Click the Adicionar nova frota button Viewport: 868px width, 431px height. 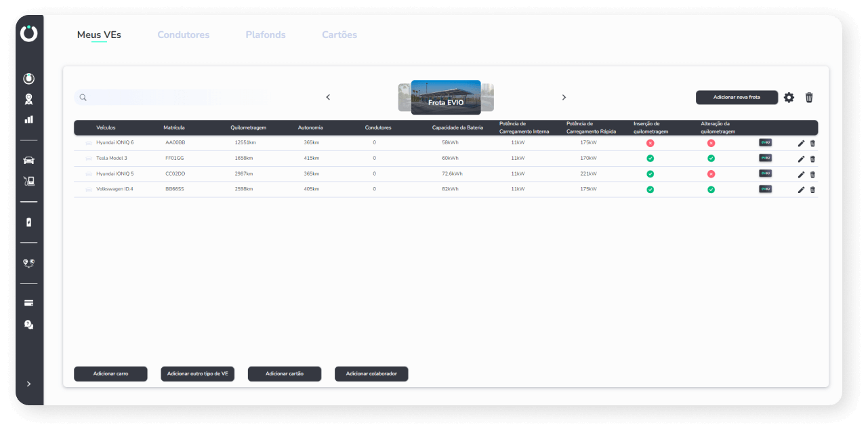(x=737, y=98)
